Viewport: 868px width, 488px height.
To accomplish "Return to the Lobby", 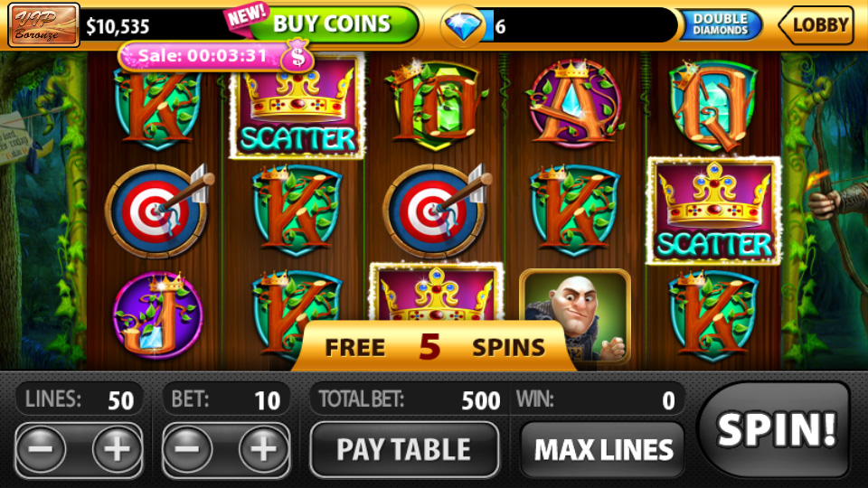I will [817, 25].
